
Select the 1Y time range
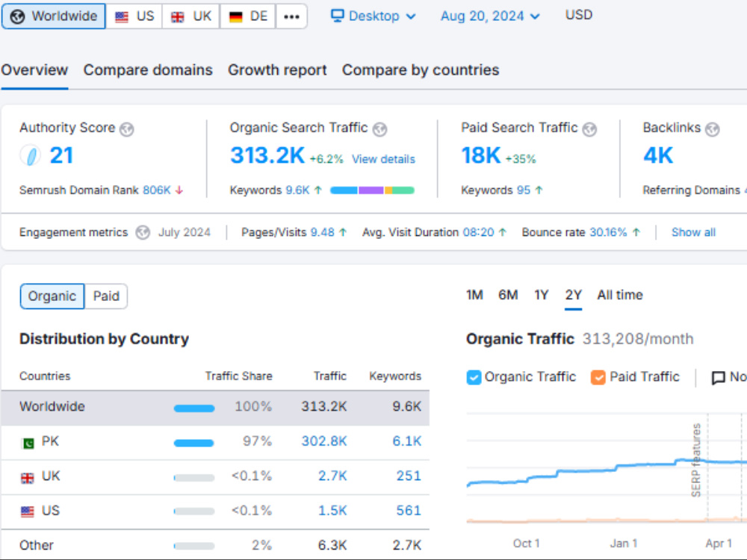point(541,295)
